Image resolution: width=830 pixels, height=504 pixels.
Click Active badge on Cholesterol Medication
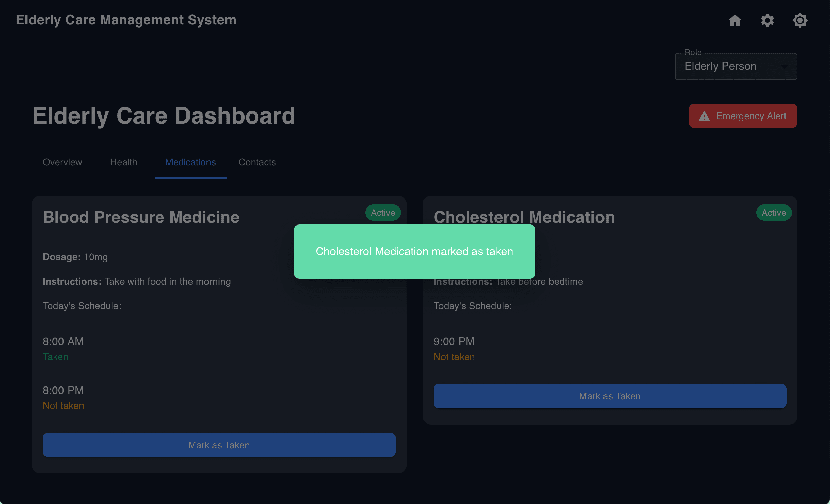pyautogui.click(x=774, y=213)
